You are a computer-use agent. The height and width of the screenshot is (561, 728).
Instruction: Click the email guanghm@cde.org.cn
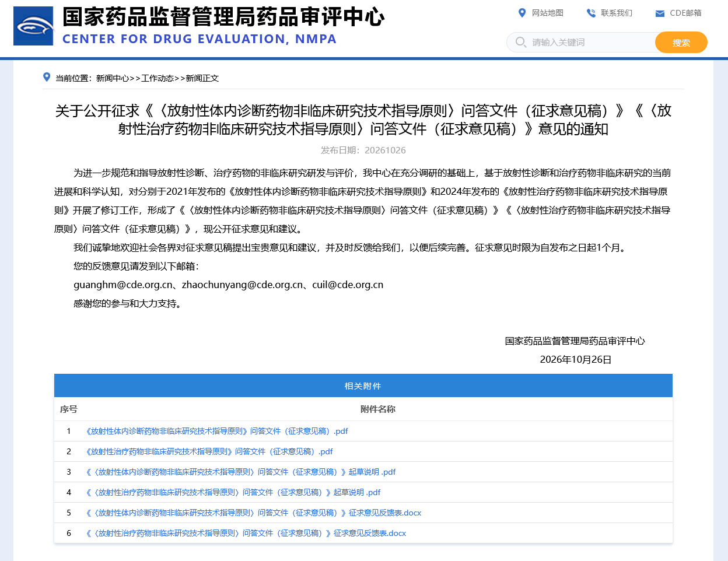point(123,285)
